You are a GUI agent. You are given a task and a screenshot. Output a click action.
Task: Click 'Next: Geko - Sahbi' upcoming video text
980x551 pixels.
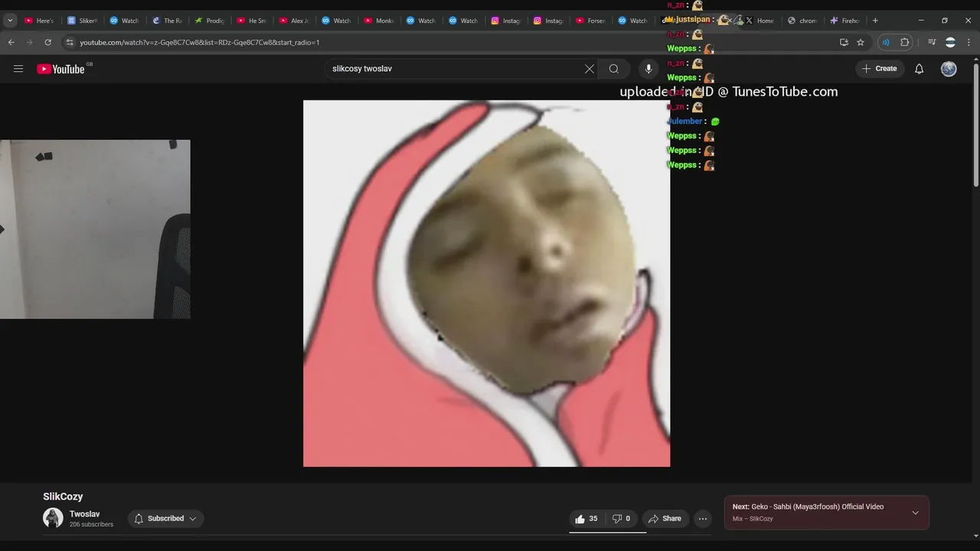pyautogui.click(x=808, y=507)
